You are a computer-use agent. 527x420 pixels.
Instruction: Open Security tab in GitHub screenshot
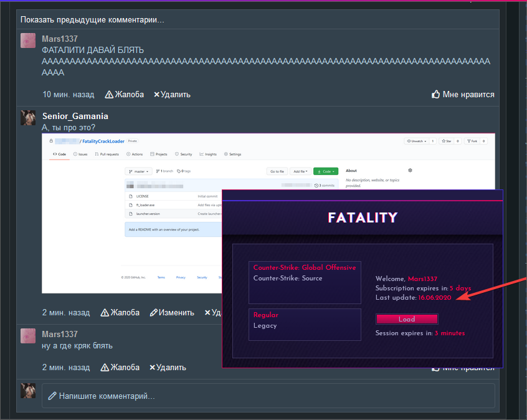coord(184,154)
